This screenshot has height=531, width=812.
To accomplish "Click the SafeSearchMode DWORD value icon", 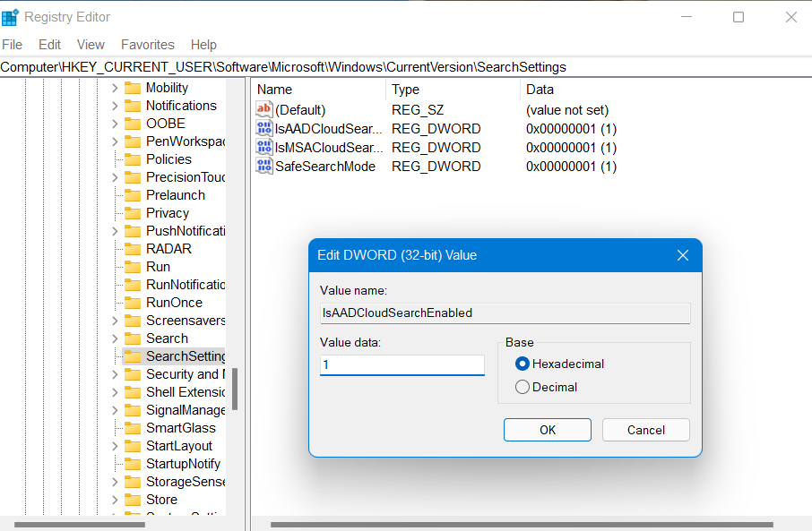I will 264,167.
